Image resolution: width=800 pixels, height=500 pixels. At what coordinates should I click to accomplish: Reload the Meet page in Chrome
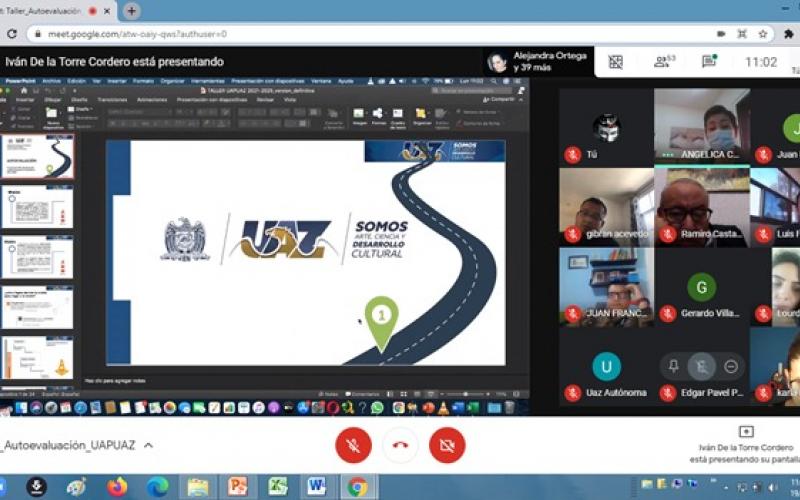click(x=11, y=34)
